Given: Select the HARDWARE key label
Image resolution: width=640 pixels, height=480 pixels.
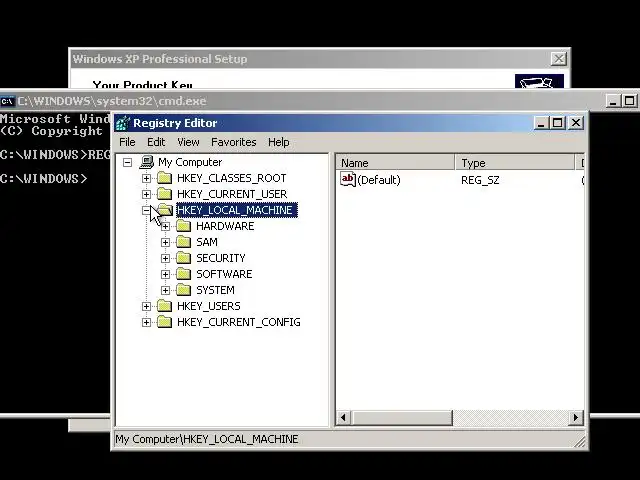Looking at the screenshot, I should point(225,226).
